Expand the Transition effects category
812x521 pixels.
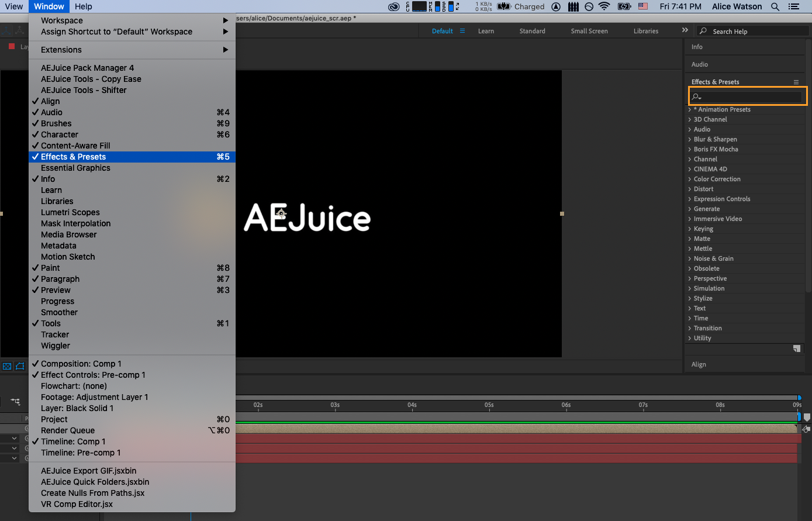(690, 328)
